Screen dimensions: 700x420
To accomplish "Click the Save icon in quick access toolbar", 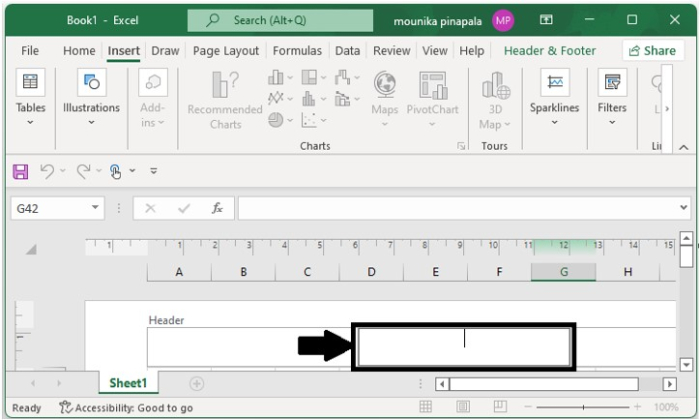I will tap(21, 171).
